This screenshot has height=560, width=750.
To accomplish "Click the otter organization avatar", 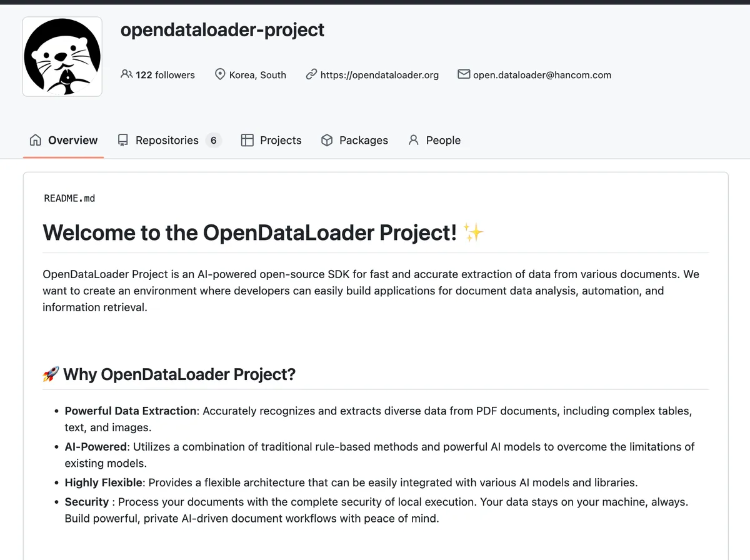I will (62, 57).
